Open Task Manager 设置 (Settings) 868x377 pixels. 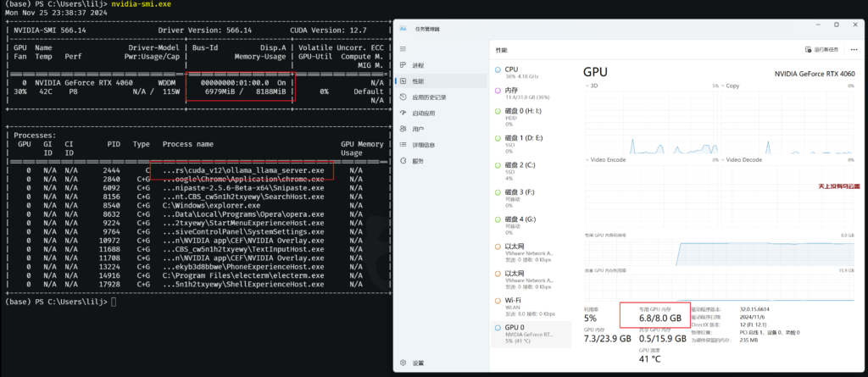(x=442, y=363)
